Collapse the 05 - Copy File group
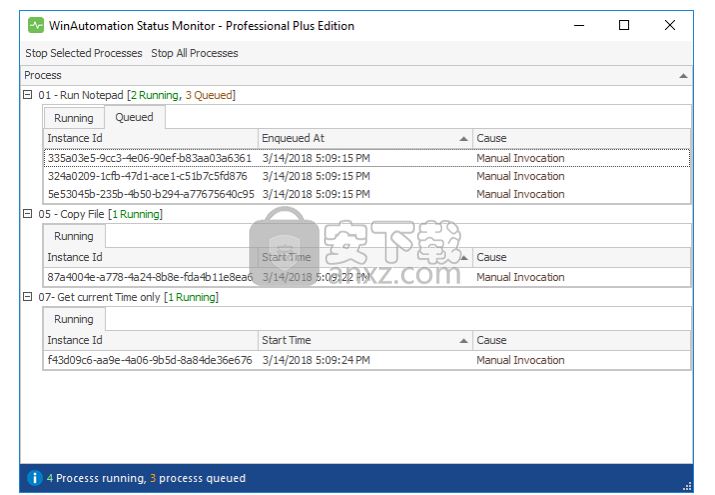 [x=28, y=214]
